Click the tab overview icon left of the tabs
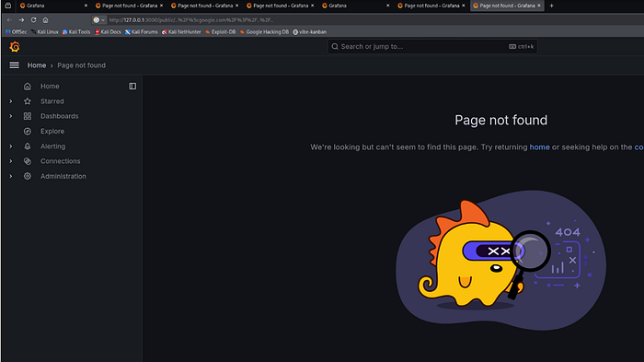 pyautogui.click(x=7, y=6)
